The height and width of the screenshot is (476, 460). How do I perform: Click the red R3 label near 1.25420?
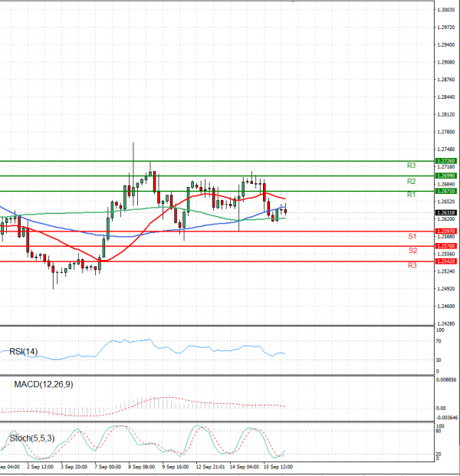pos(412,265)
